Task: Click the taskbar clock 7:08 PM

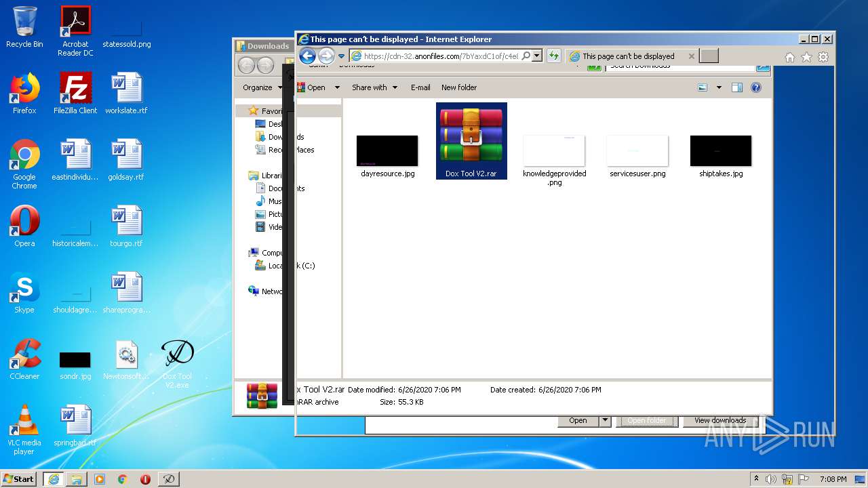Action: (833, 479)
